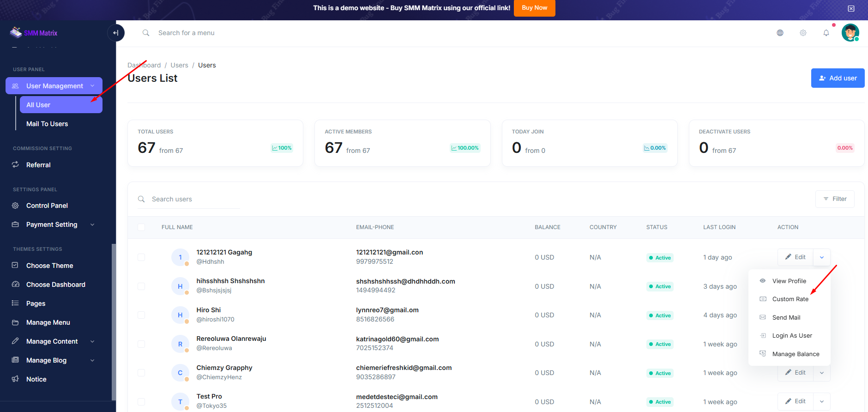868x412 pixels.
Task: Open the language globe icon
Action: [x=780, y=33]
